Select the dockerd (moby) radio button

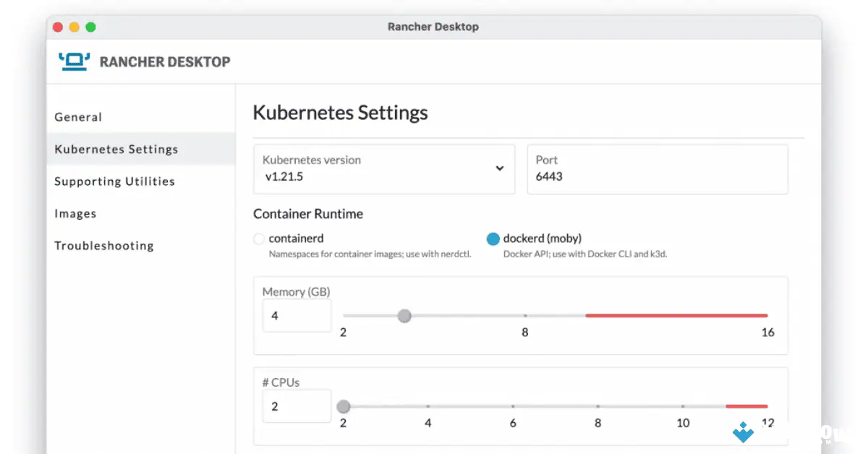pyautogui.click(x=493, y=239)
